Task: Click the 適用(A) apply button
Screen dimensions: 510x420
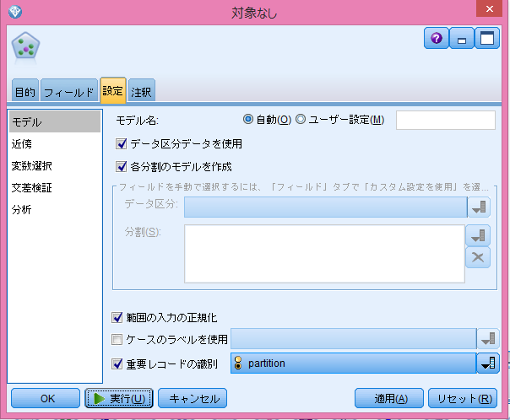Action: (389, 398)
